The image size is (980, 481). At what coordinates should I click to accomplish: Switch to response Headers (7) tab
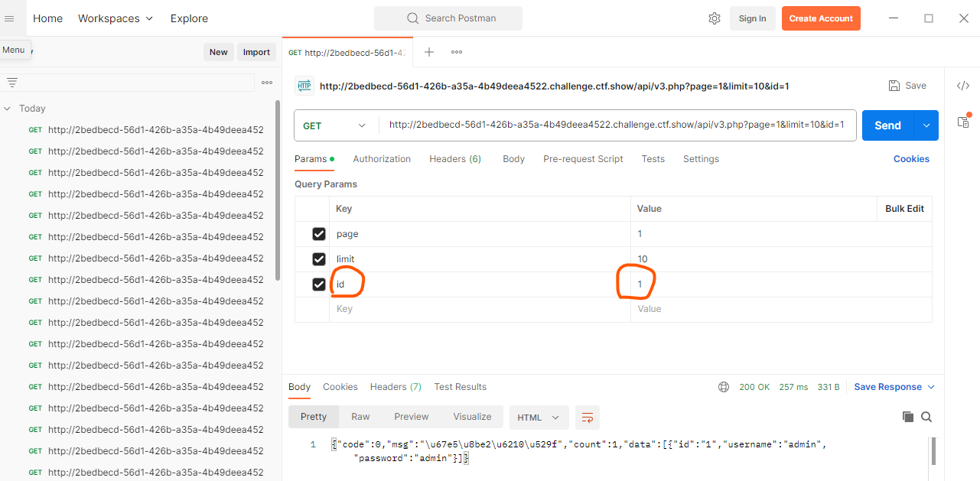coord(396,387)
